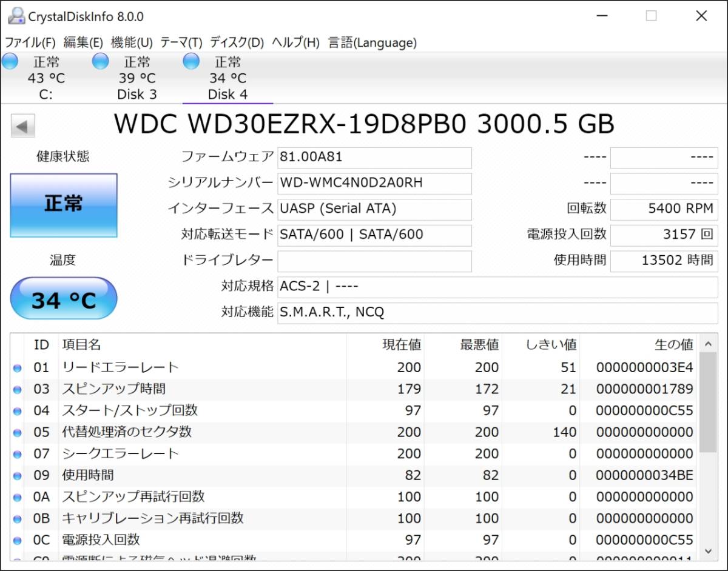Click the empty drive letter field
The width and height of the screenshot is (728, 571).
tap(374, 261)
